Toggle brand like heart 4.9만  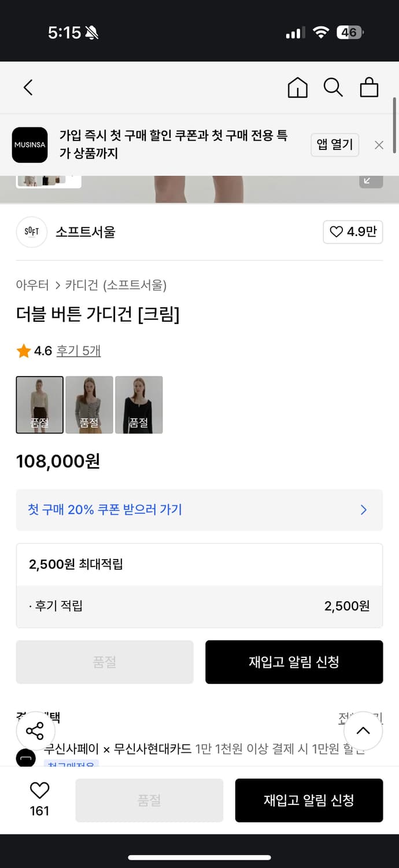click(353, 232)
